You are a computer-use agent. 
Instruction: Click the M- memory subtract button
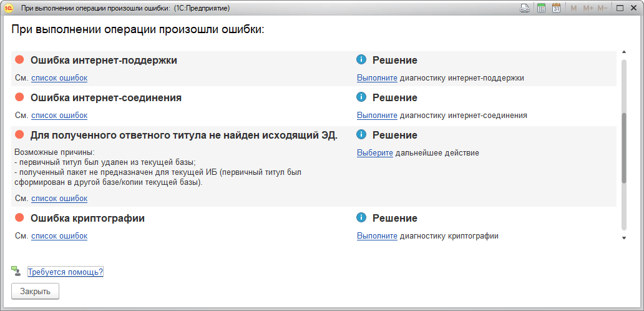click(602, 8)
